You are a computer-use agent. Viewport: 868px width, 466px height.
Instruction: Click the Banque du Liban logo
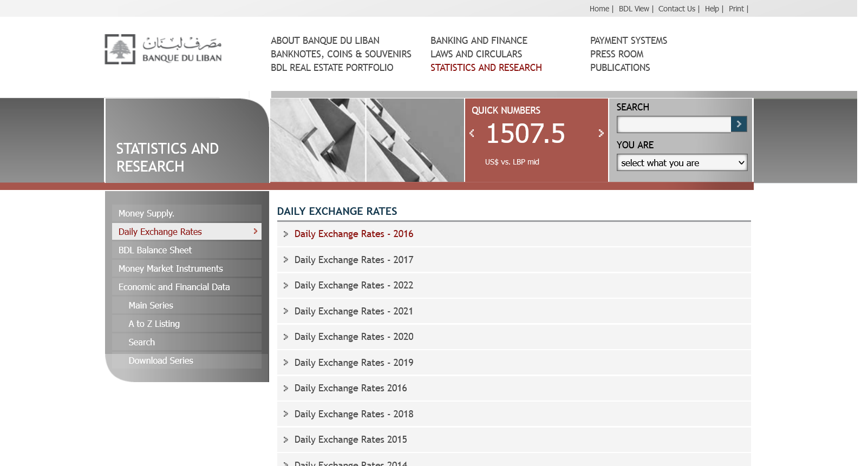tap(163, 49)
